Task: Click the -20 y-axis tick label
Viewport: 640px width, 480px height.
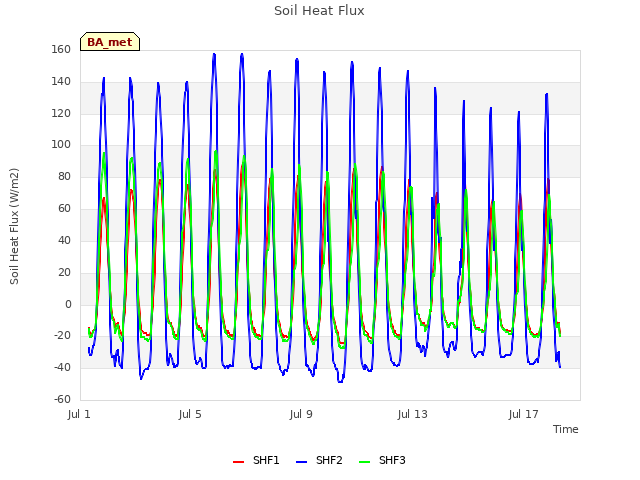Action: click(62, 336)
